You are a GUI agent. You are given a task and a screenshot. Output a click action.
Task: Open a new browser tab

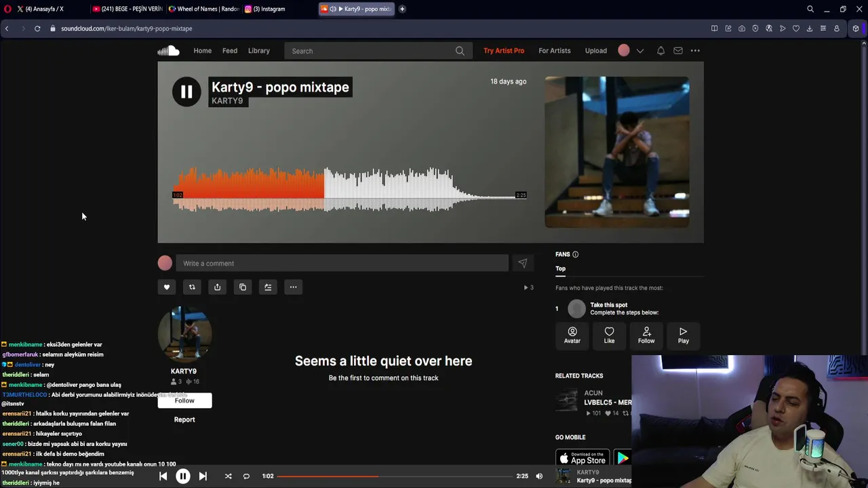pos(402,9)
